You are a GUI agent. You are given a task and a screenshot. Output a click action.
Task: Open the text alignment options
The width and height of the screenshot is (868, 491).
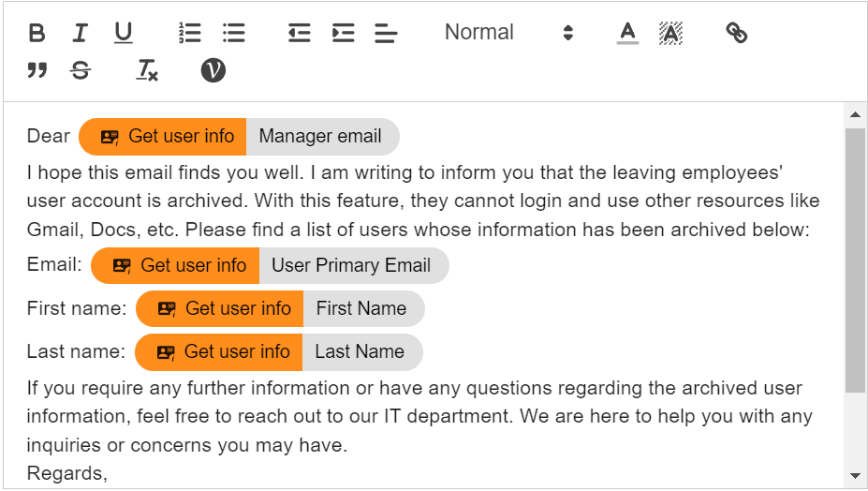coord(386,34)
